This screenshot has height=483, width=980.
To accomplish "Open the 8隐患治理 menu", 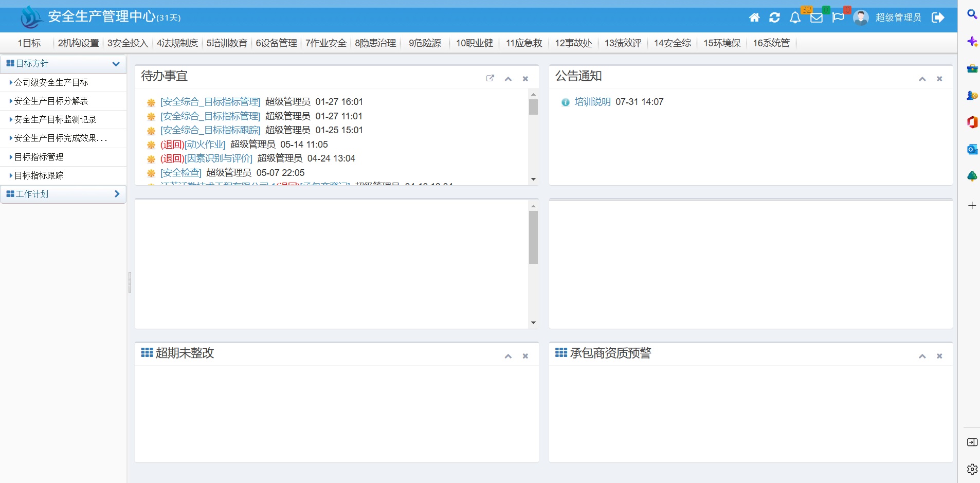I will (375, 43).
